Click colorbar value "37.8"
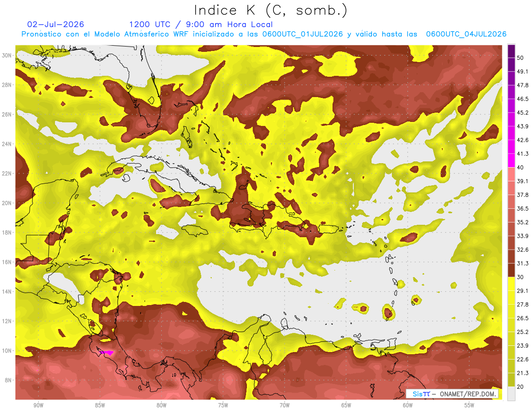 pos(522,195)
